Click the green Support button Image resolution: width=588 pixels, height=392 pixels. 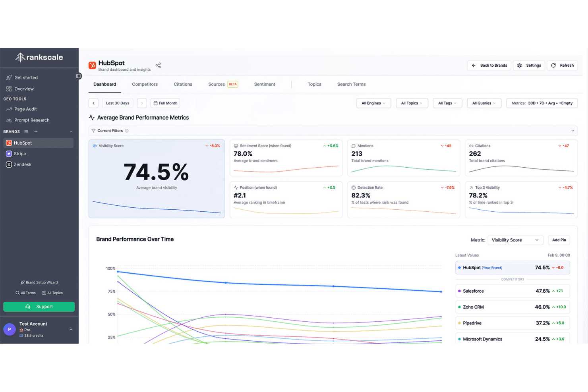pyautogui.click(x=39, y=307)
